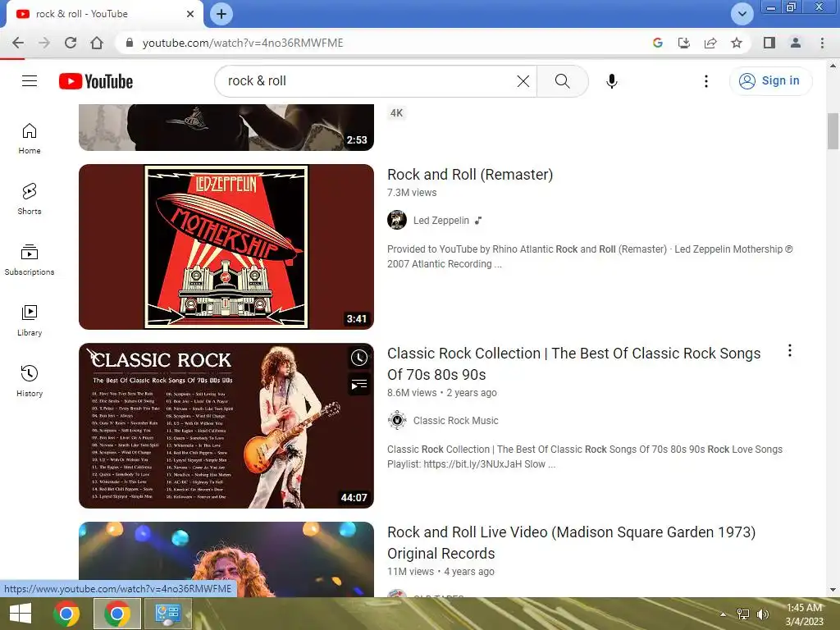Add Classic Rock video to Watch later
This screenshot has width=840, height=630.
pyautogui.click(x=359, y=358)
